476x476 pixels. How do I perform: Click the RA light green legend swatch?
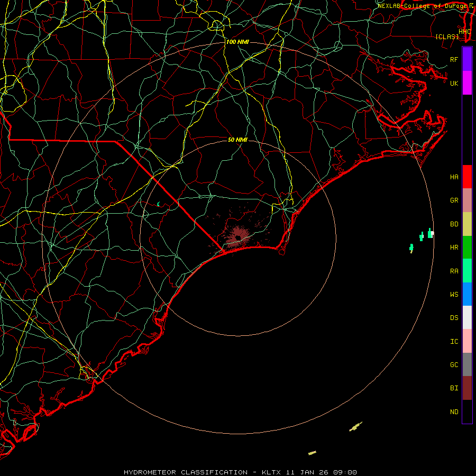tap(467, 271)
